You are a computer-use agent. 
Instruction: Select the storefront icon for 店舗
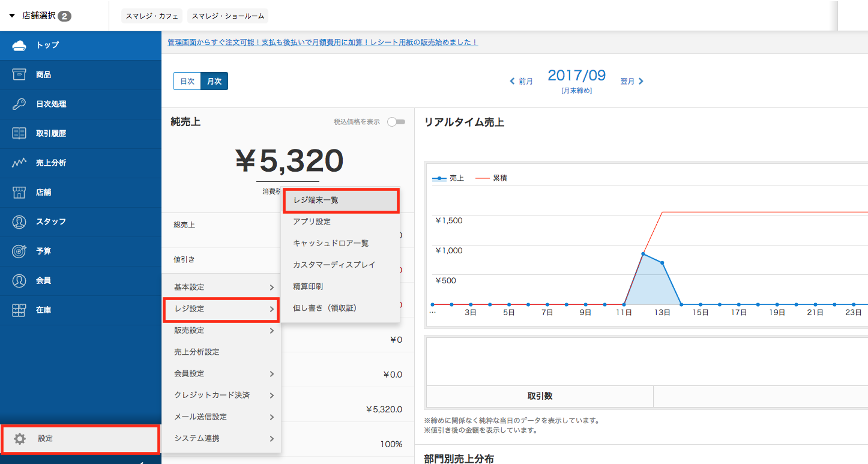point(19,192)
